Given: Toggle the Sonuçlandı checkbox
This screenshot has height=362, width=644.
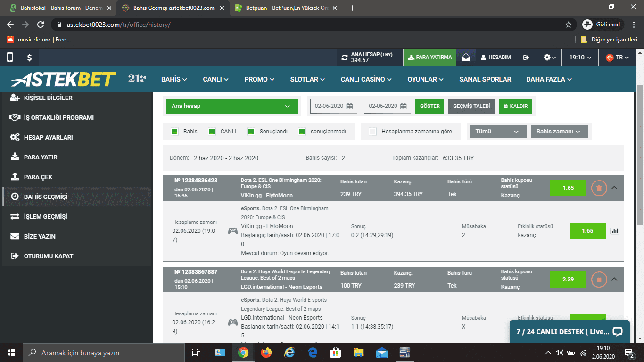Looking at the screenshot, I should [x=251, y=132].
